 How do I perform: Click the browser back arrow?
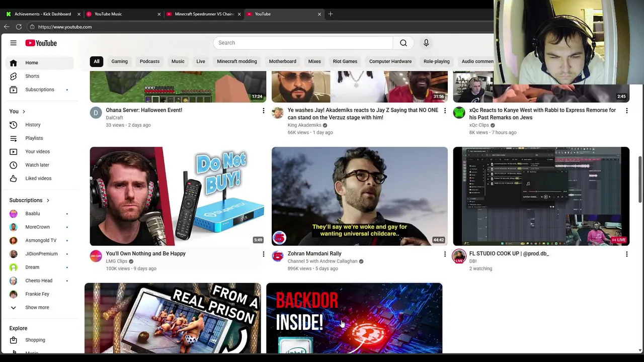tap(7, 27)
